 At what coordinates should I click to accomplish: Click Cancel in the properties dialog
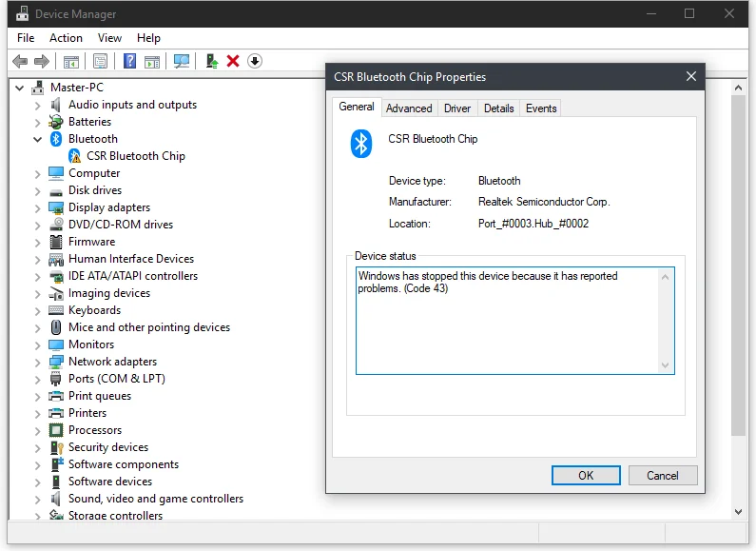[663, 475]
